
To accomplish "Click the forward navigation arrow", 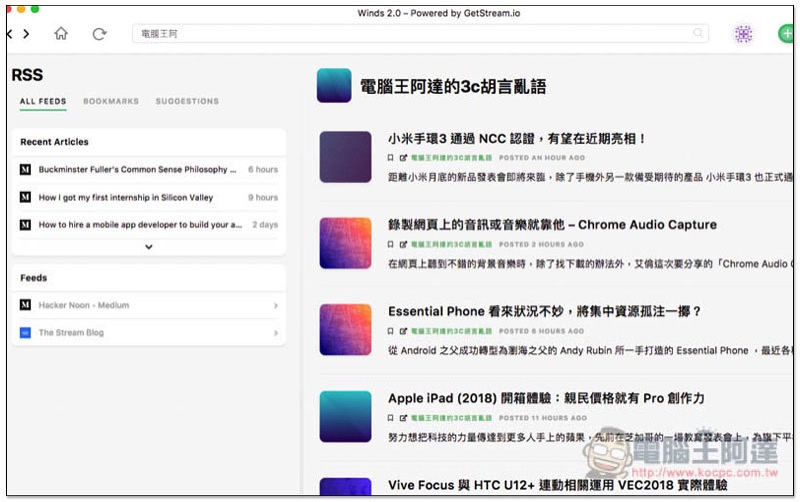I will click(x=26, y=34).
